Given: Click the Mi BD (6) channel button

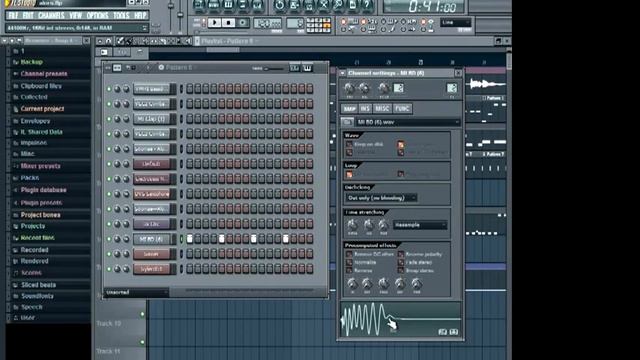Looking at the screenshot, I should click(152, 239).
